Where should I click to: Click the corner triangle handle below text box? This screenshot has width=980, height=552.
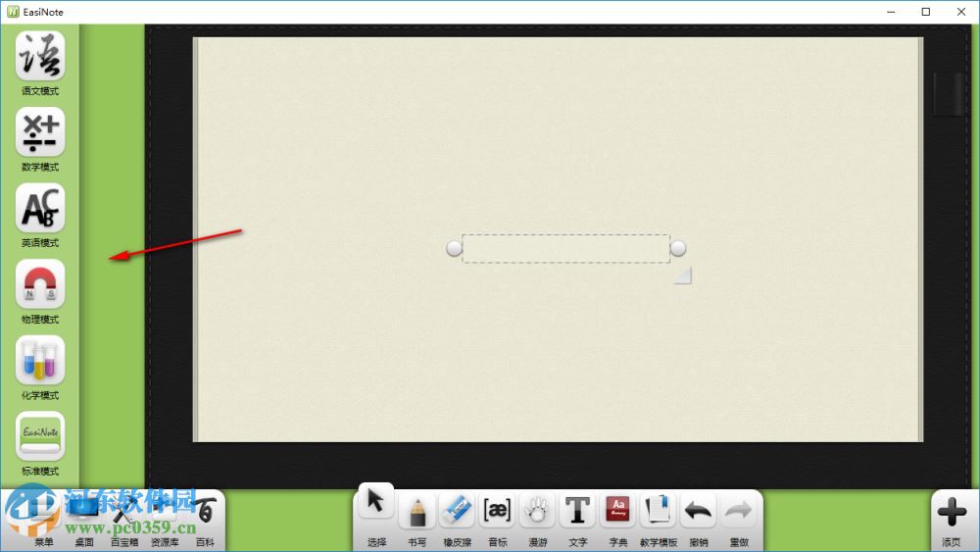684,276
